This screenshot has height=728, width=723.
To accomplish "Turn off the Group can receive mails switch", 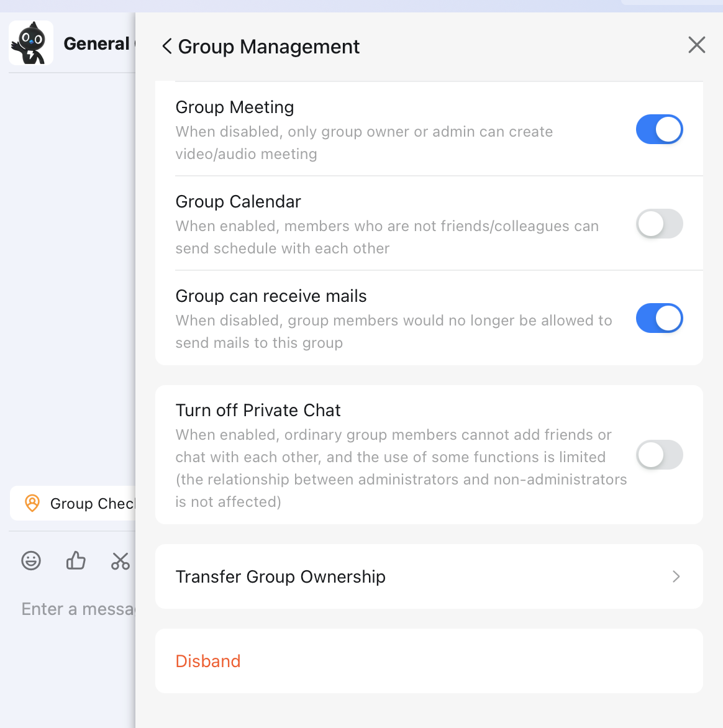I will (659, 318).
